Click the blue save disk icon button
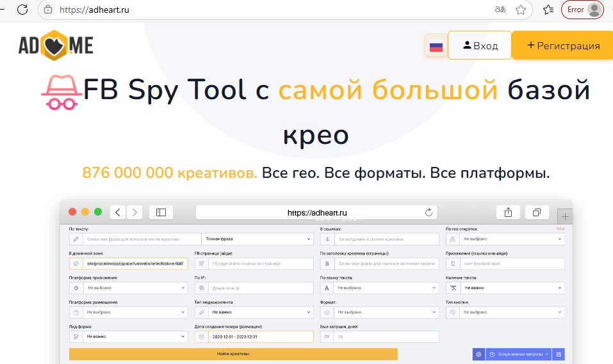Image resolution: width=613 pixels, height=364 pixels. point(559,354)
